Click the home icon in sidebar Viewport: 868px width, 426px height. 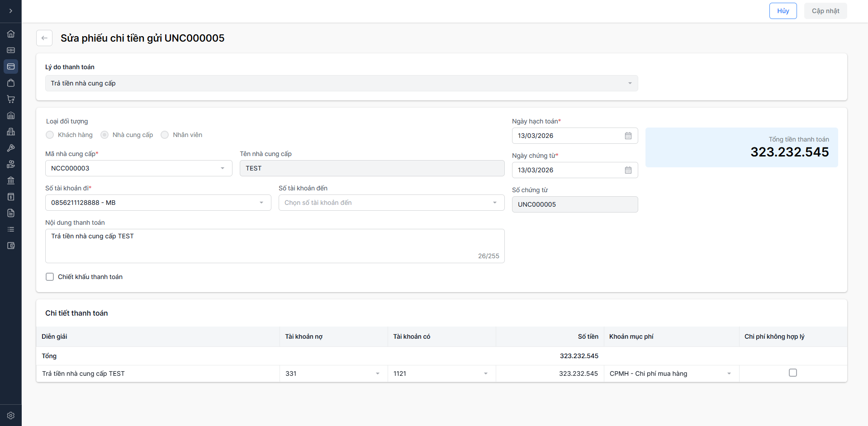[11, 34]
